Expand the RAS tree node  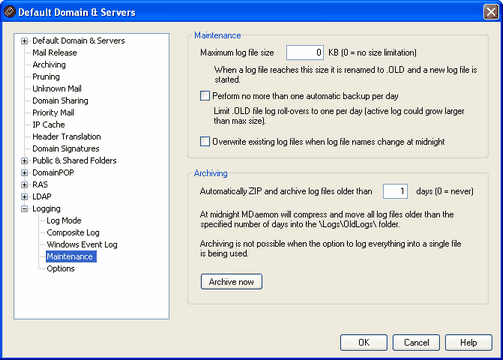[x=24, y=185]
